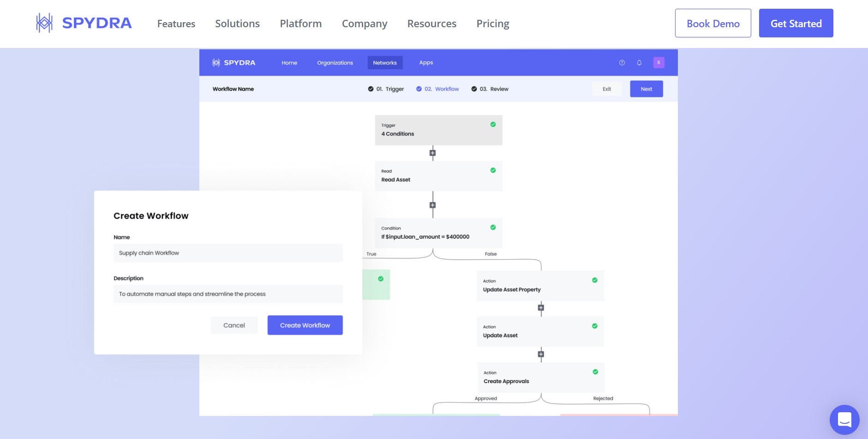
Task: Click green check on Trigger node
Action: pyautogui.click(x=493, y=125)
